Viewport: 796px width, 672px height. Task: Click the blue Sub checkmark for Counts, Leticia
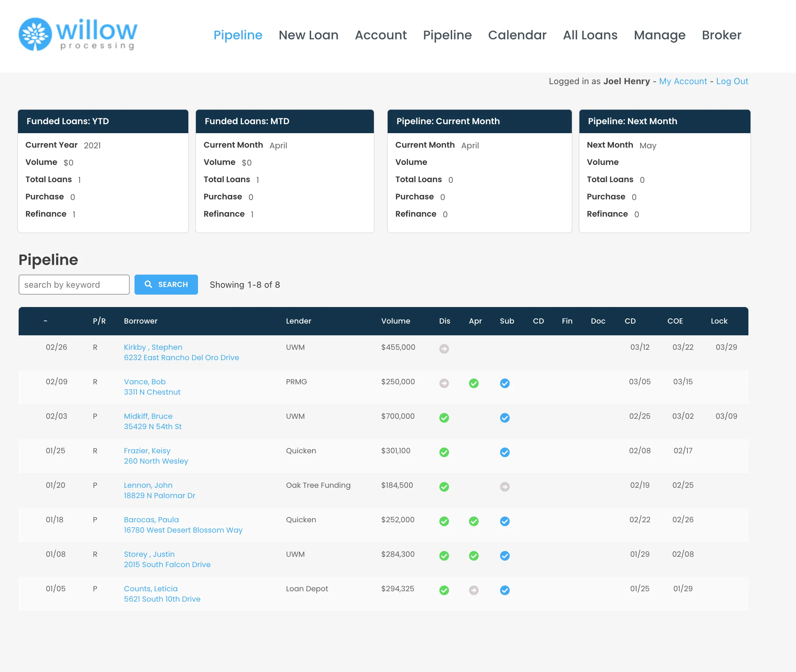point(505,590)
